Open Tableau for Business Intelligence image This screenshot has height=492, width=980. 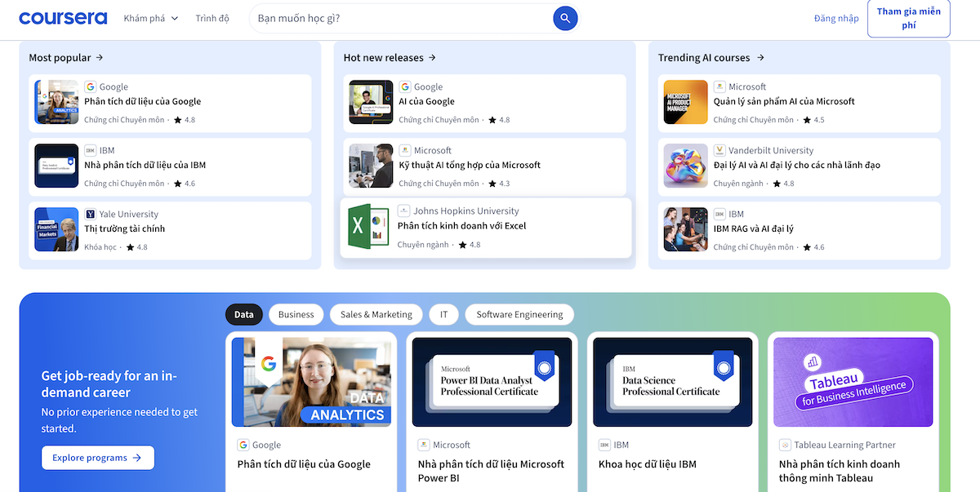[x=853, y=382]
